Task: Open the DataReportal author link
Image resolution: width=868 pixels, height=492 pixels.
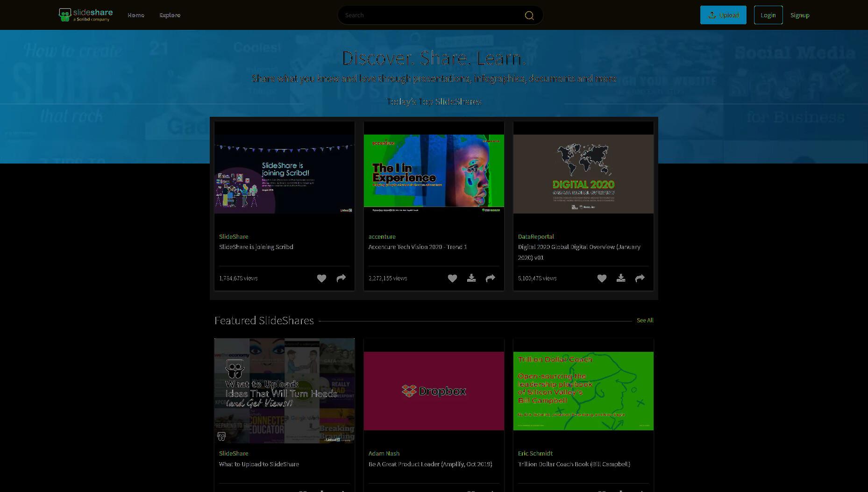Action: pyautogui.click(x=536, y=236)
